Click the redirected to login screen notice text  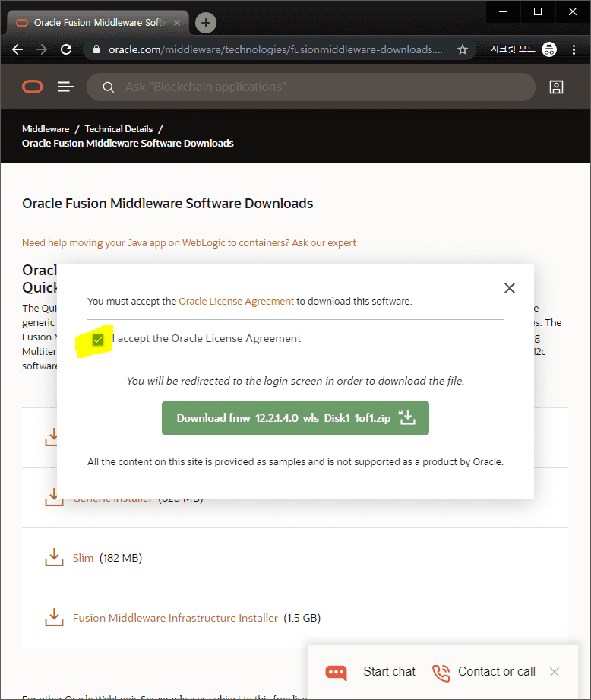click(x=295, y=381)
